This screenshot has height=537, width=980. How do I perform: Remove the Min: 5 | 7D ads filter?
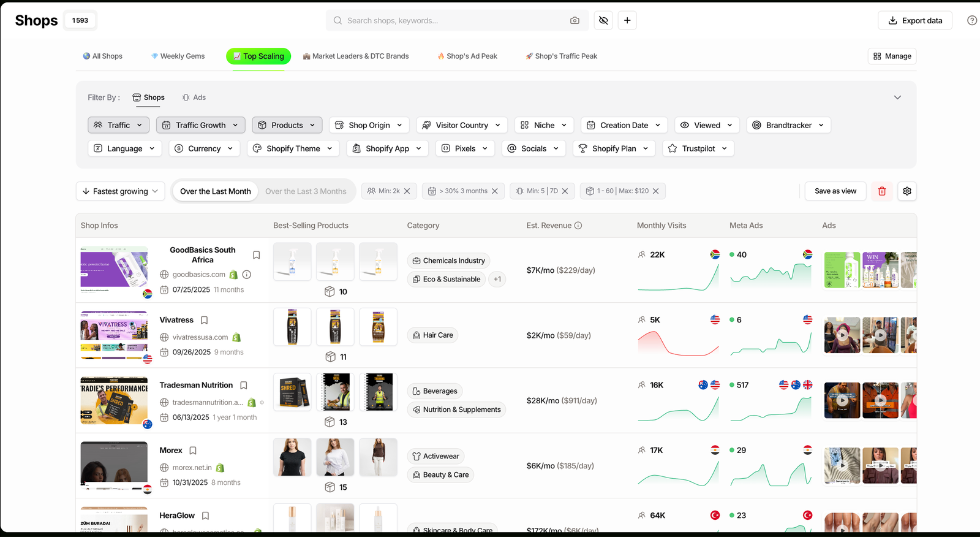pyautogui.click(x=565, y=191)
